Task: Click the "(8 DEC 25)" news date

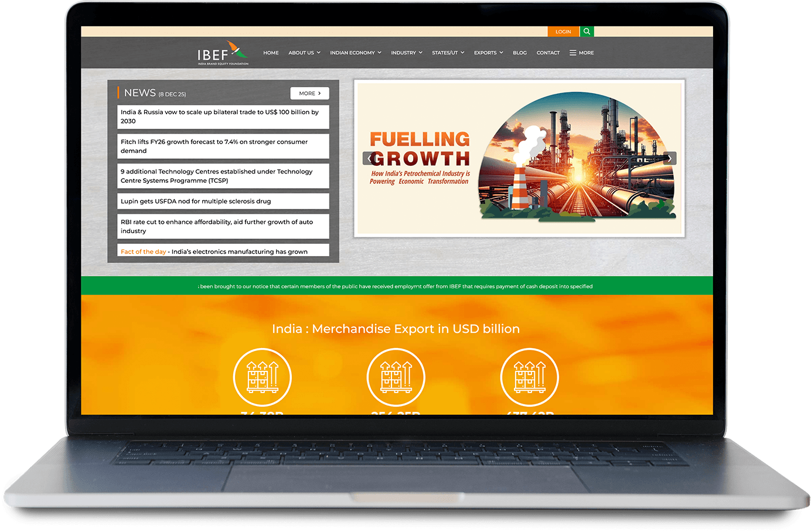Action: click(172, 94)
